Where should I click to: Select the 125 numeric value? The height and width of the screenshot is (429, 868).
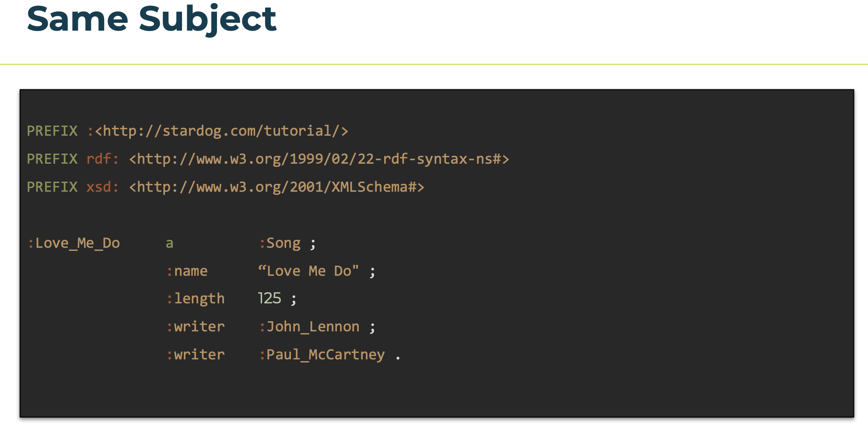tap(269, 299)
